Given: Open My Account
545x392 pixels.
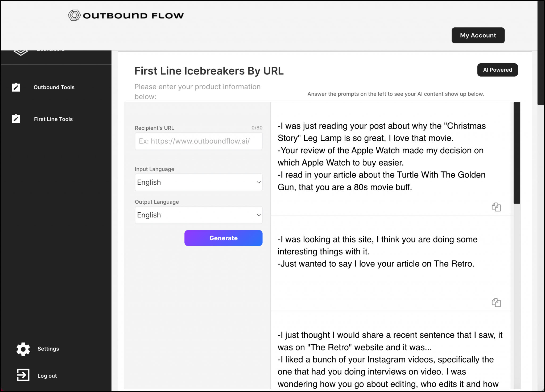Looking at the screenshot, I should (x=478, y=35).
